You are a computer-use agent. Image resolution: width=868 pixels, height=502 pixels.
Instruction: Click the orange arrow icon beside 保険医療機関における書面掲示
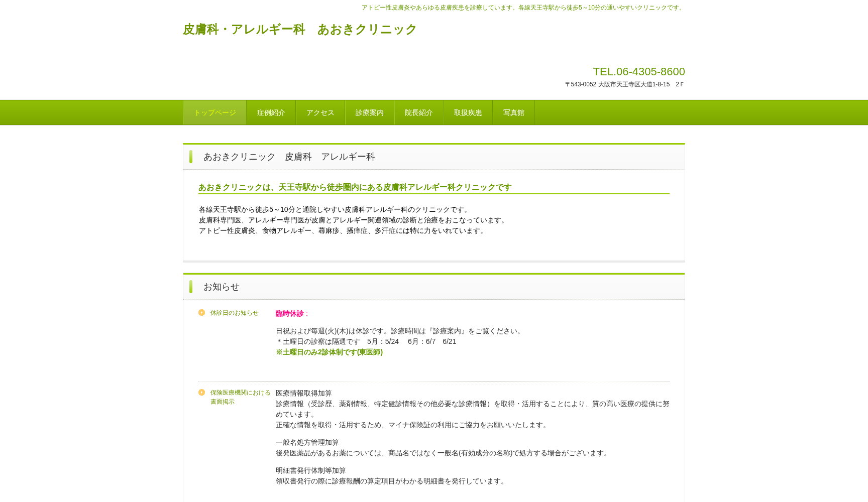tap(201, 392)
